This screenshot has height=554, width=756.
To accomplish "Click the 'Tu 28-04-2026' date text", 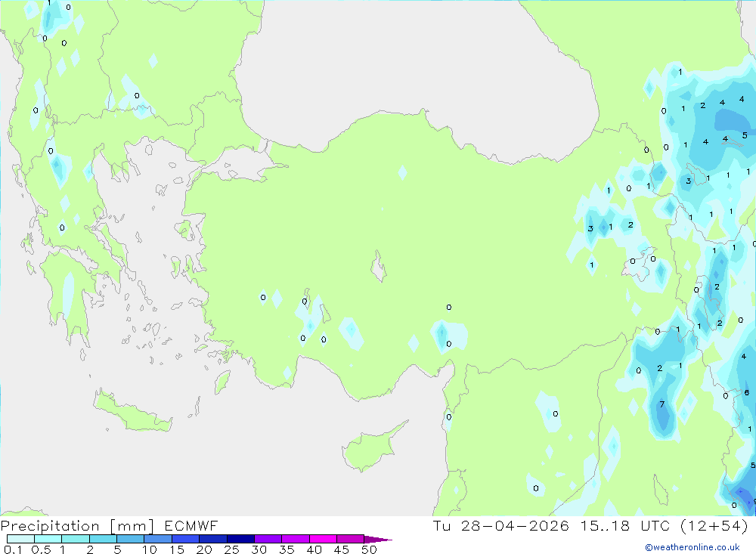I will pos(500,525).
